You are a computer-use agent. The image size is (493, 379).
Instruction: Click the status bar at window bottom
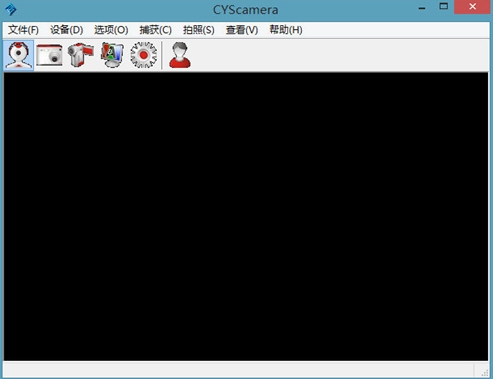238,370
